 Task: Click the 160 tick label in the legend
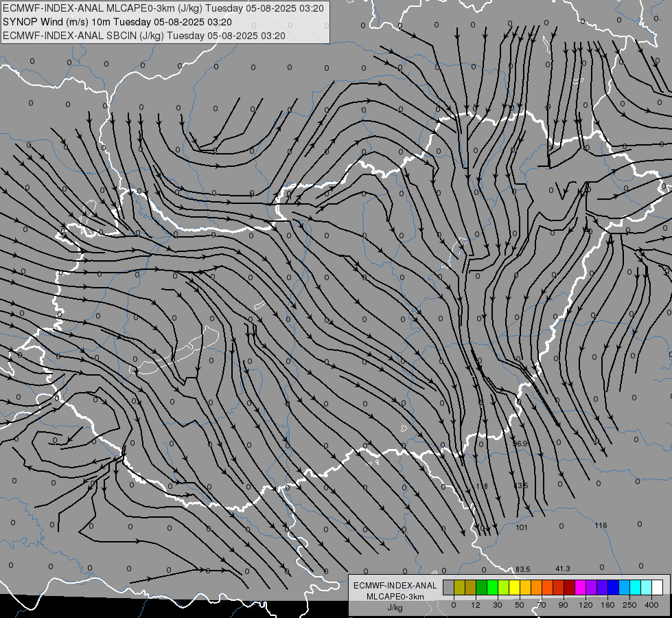(607, 605)
